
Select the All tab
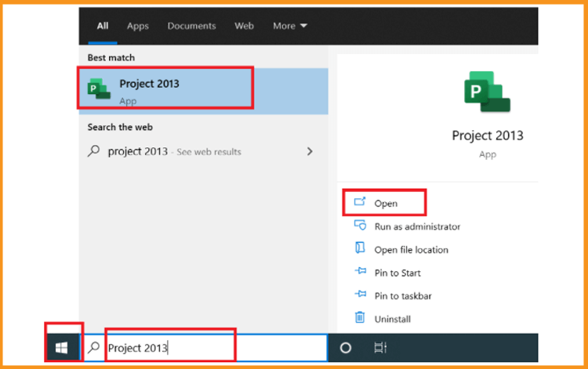(103, 26)
